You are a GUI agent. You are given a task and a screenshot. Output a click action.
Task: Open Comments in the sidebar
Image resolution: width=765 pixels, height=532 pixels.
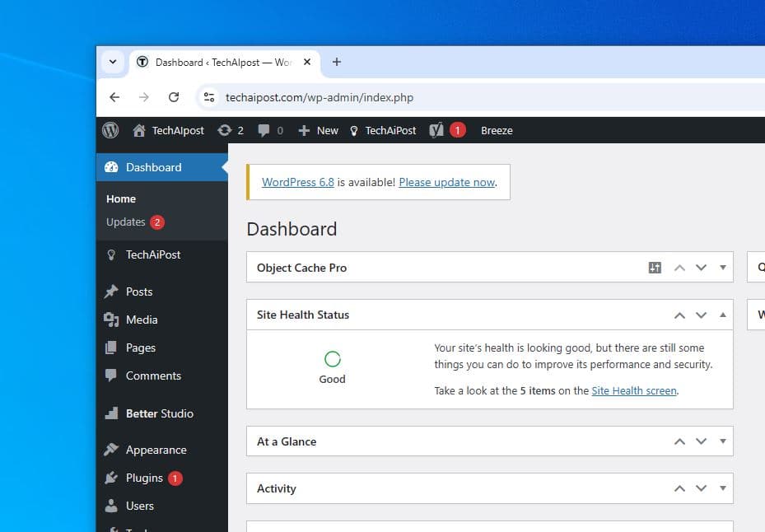pyautogui.click(x=162, y=376)
